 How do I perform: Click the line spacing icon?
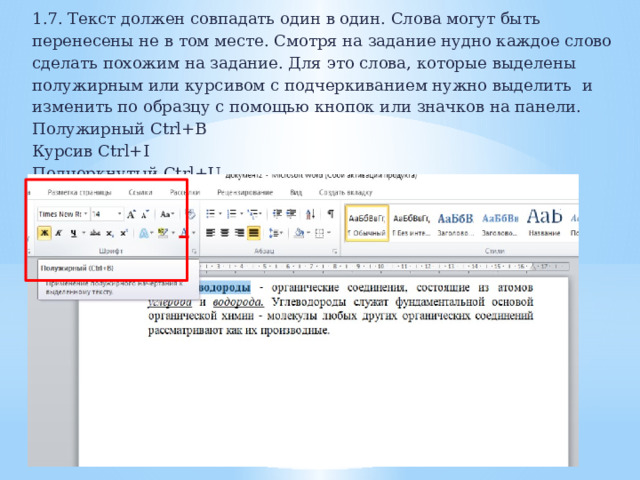click(274, 233)
